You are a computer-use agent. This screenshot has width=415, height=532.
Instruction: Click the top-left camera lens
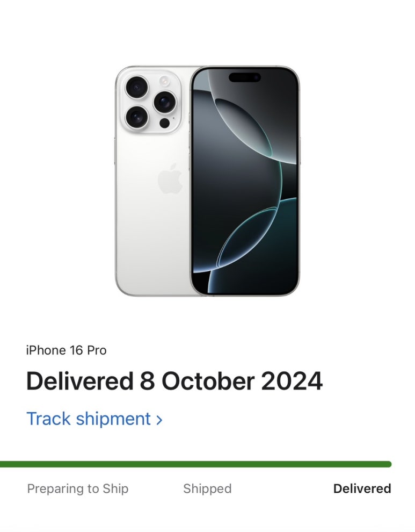pos(137,87)
